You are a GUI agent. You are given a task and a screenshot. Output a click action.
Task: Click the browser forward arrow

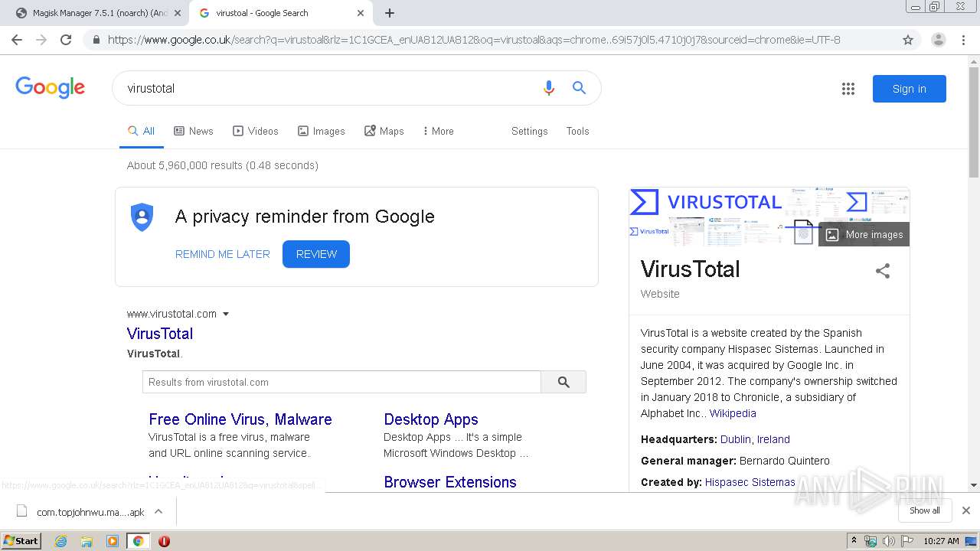[x=41, y=40]
